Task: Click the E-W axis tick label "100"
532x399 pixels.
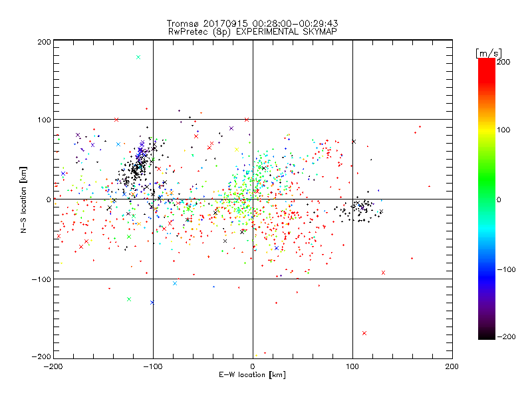Action: coord(352,367)
